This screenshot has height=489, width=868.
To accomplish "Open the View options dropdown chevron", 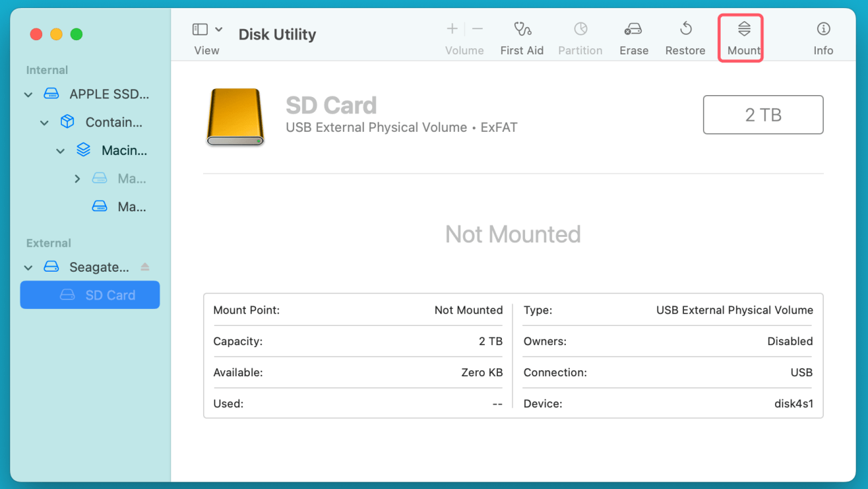I will (219, 29).
